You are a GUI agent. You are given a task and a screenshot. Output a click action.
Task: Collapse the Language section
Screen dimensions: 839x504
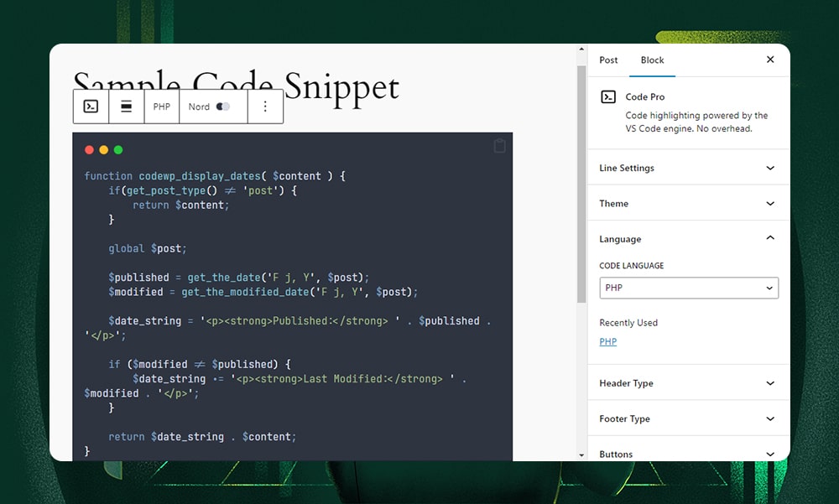[688, 239]
